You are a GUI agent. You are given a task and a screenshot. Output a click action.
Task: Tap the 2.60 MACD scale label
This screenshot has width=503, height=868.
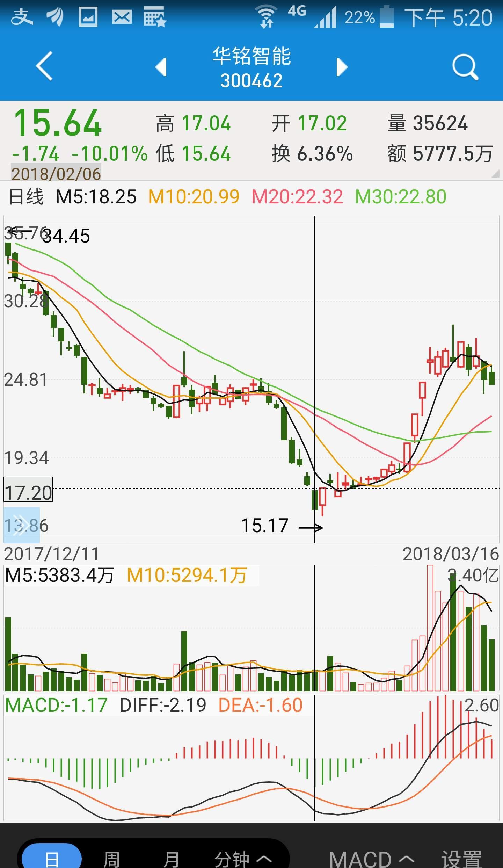point(481,705)
